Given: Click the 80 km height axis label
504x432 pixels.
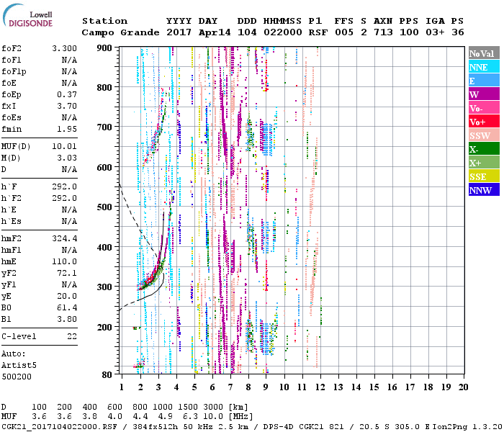Looking at the screenshot, I should pyautogui.click(x=107, y=374).
